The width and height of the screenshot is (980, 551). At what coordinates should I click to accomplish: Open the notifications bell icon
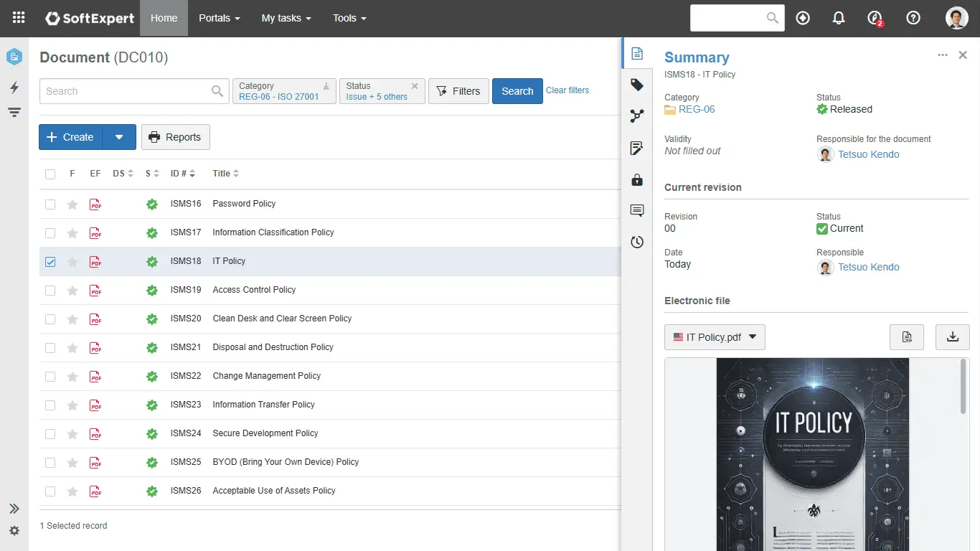click(x=839, y=18)
